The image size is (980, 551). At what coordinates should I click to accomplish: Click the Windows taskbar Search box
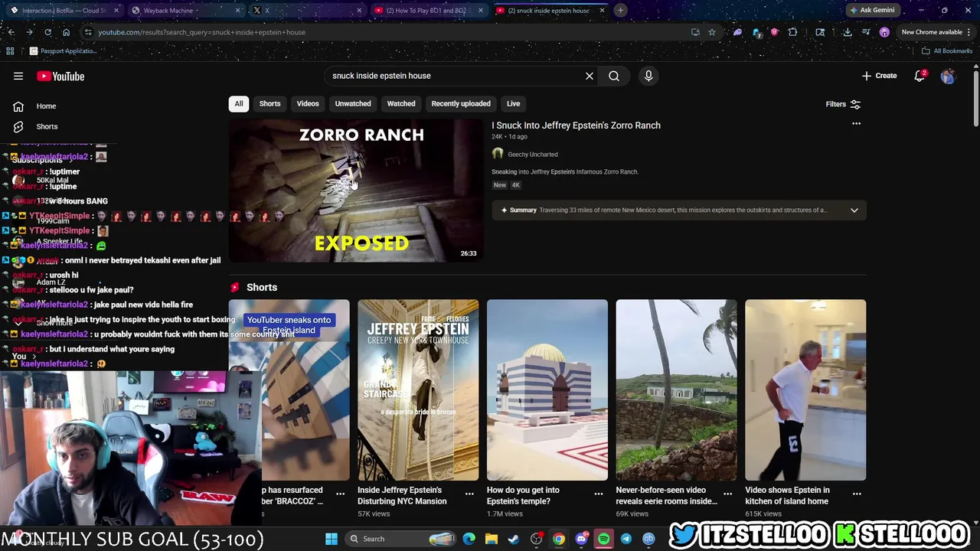point(402,539)
